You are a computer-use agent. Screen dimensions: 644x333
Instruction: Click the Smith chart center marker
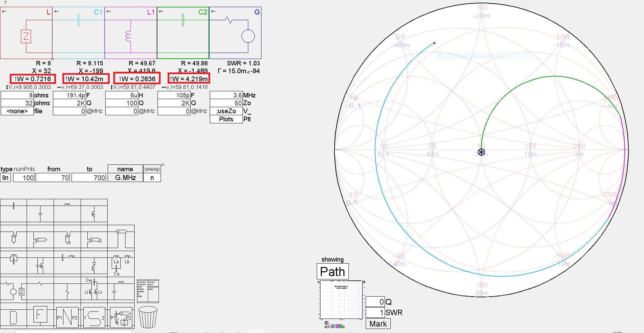coord(481,152)
